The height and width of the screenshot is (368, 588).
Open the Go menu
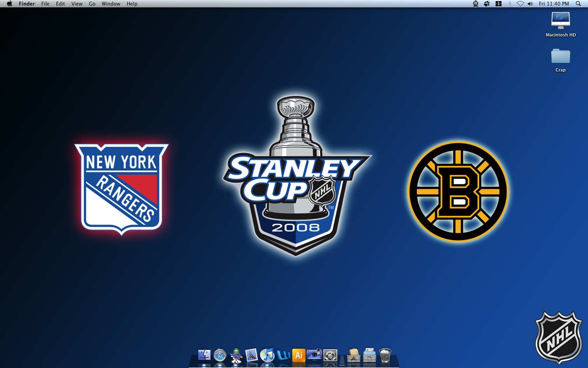(92, 4)
